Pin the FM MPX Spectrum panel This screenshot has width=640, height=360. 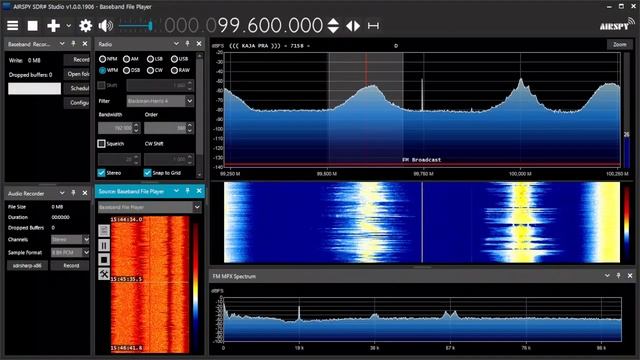(x=618, y=276)
